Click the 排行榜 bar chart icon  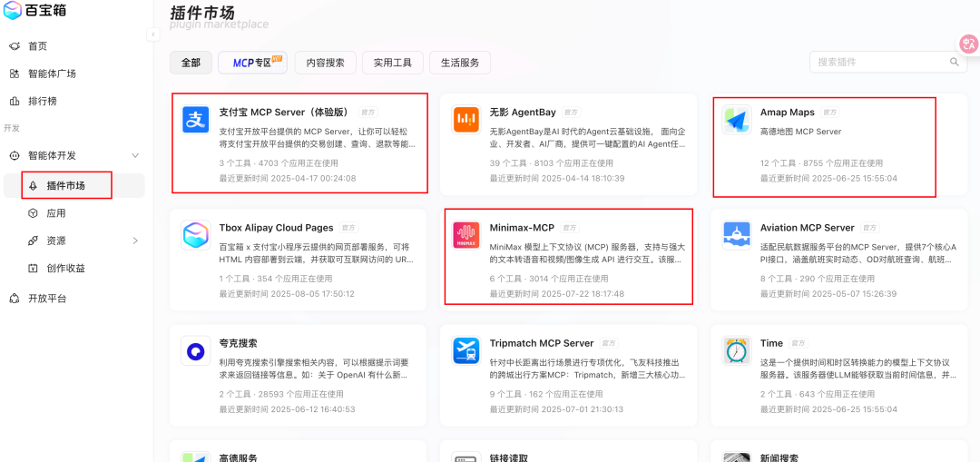(x=15, y=102)
